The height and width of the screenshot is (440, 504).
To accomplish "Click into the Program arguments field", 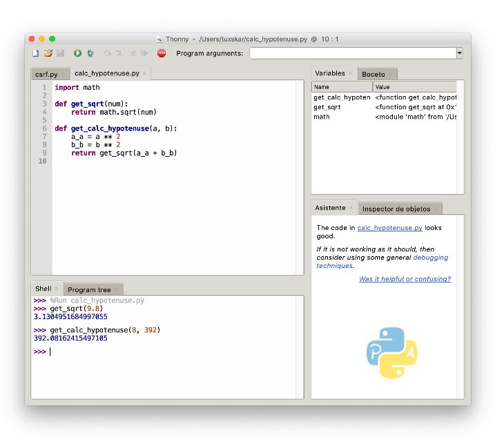I will click(x=353, y=53).
